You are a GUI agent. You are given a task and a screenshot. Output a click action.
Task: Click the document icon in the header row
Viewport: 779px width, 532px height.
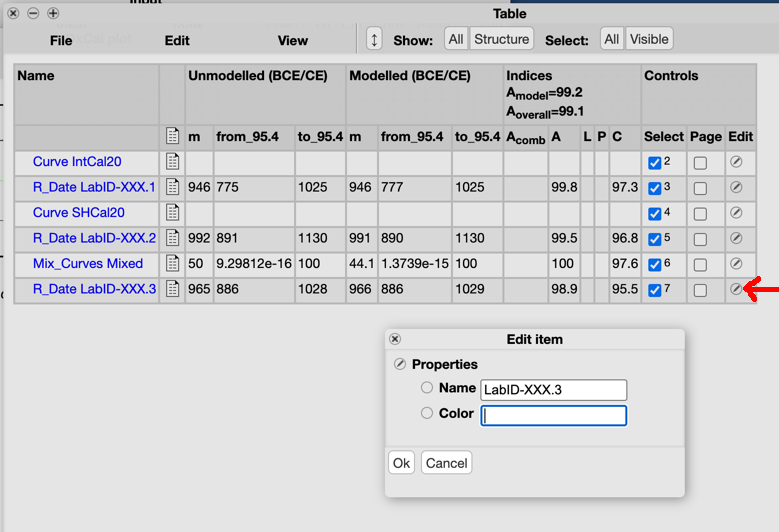tap(172, 136)
